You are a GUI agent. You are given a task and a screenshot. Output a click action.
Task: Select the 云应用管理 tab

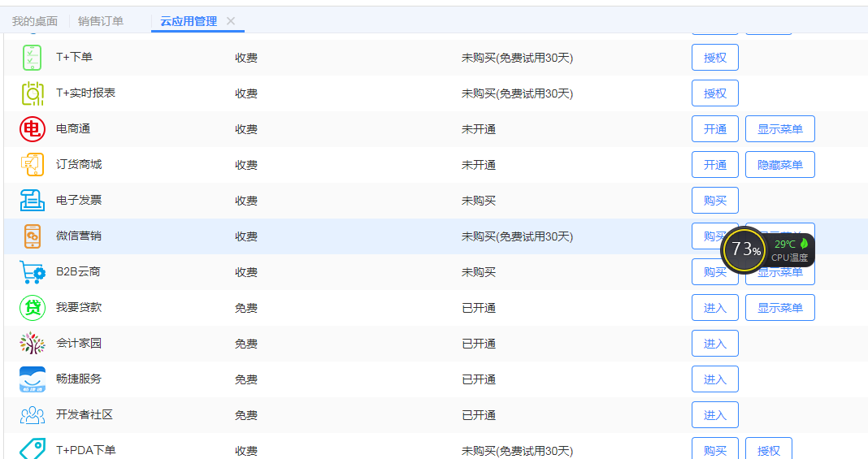pyautogui.click(x=189, y=21)
